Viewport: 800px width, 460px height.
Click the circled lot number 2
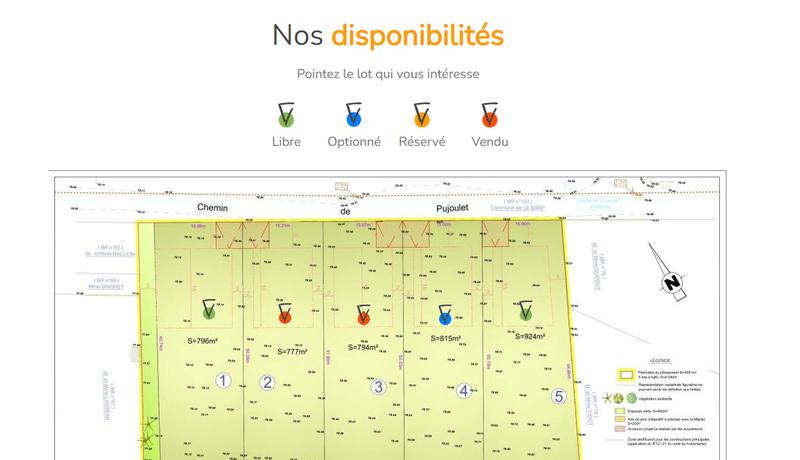click(x=267, y=381)
